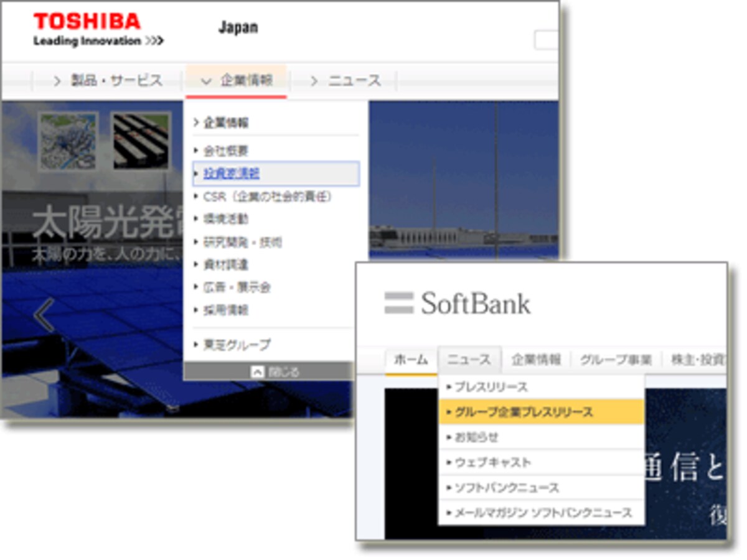This screenshot has width=747, height=560.
Task: Open the ニュース tab on SoftBank site
Action: (469, 360)
